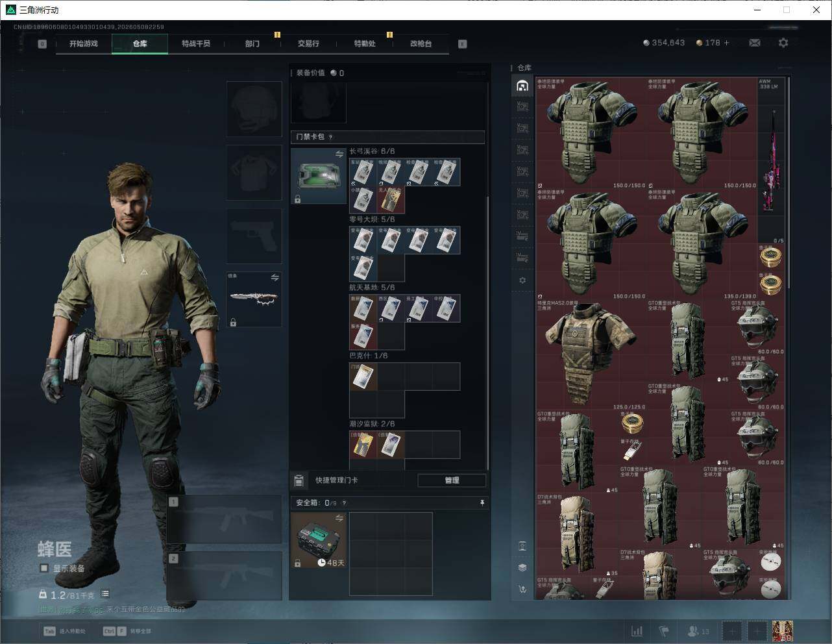Viewport: 832px width, 644px height.
Task: Click the Ctrl F 转移全部 button
Action: coord(127,631)
